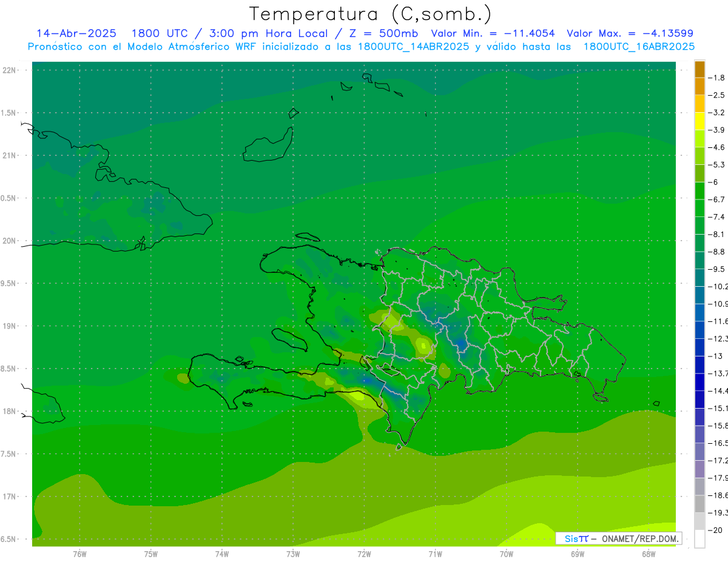Image resolution: width=728 pixels, height=562 pixels.
Task: Pick the blue swatch between -12.3 and -13
Action: 700,347
